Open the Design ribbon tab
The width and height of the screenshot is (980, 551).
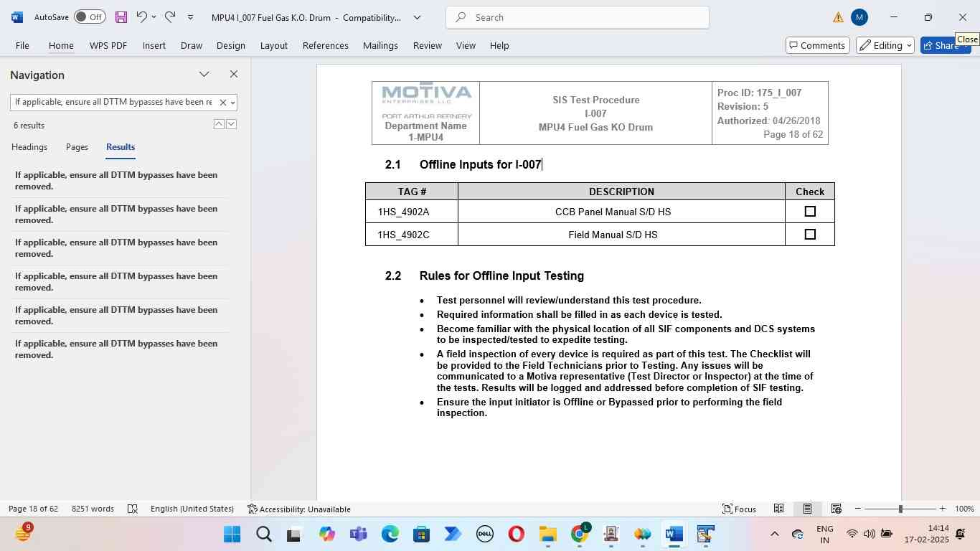click(x=230, y=45)
